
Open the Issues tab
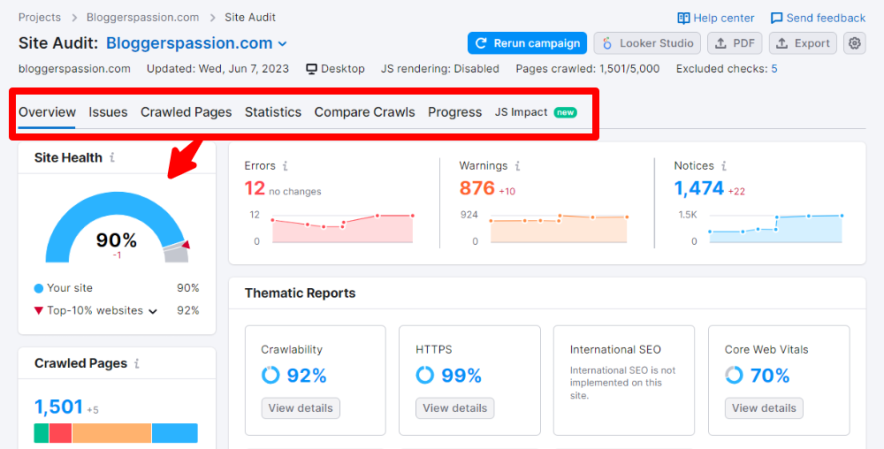pos(108,112)
